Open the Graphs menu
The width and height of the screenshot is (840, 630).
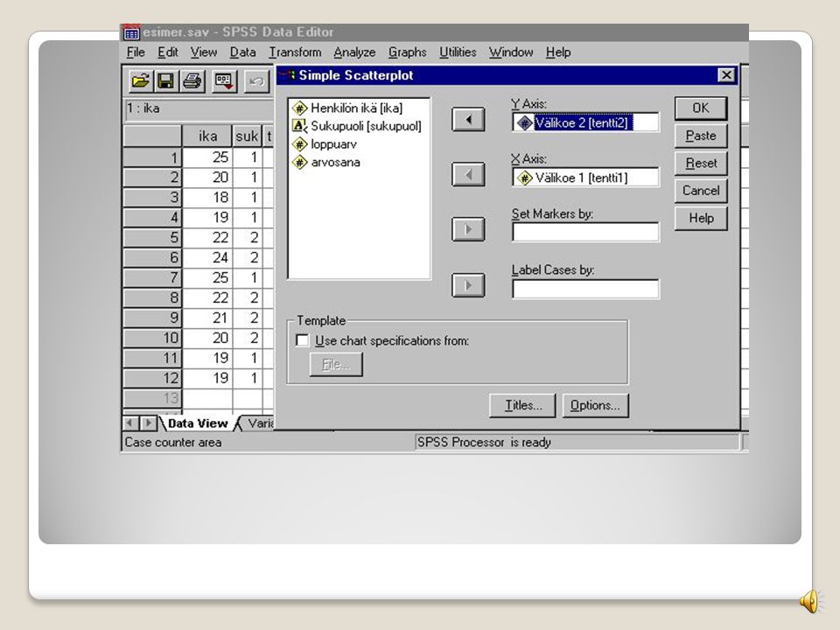[407, 52]
